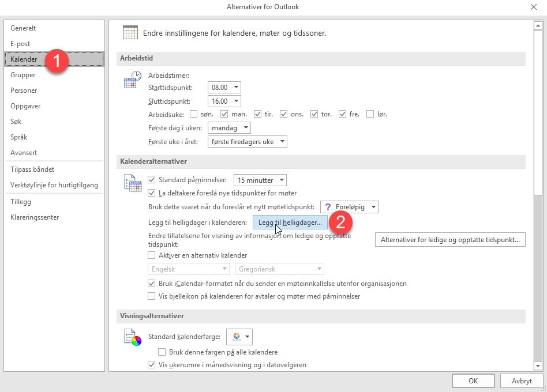Viewport: 547px width, 392px height.
Task: Select the Oppgaver category
Action: click(x=54, y=106)
